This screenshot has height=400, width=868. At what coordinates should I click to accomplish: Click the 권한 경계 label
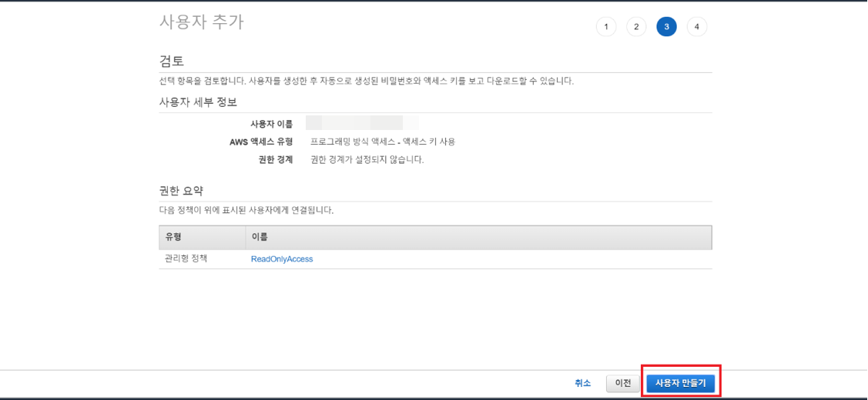coord(275,160)
